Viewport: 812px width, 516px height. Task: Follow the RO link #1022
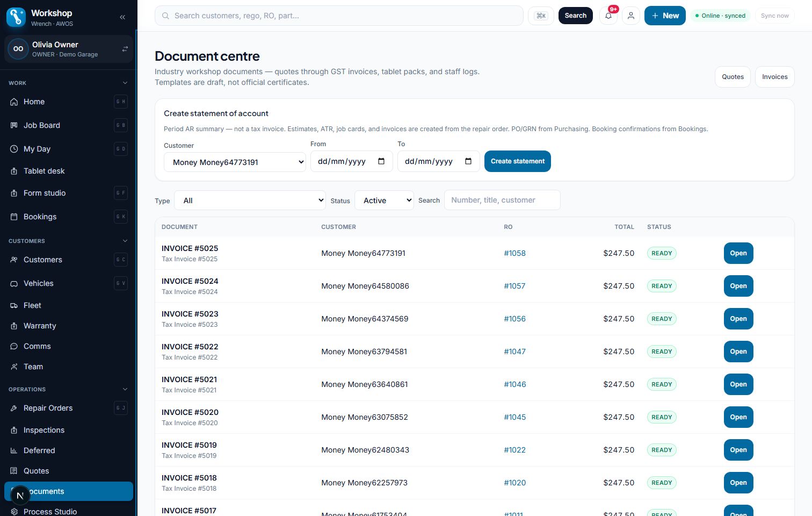click(x=514, y=450)
